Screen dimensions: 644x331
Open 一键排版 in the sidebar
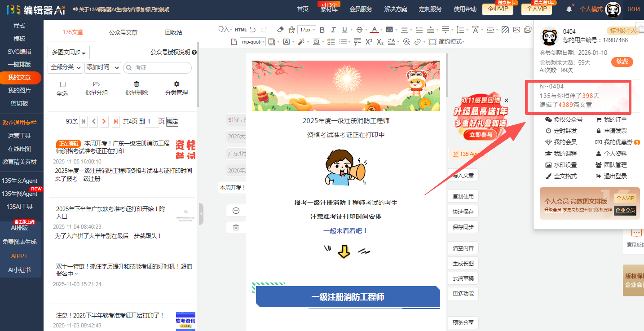19,64
